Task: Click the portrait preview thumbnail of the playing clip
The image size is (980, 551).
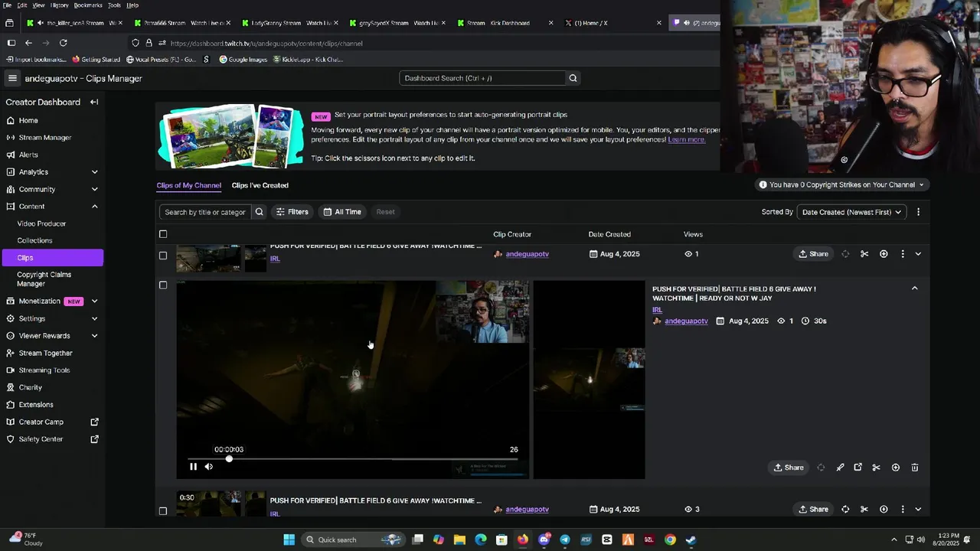Action: (589, 380)
